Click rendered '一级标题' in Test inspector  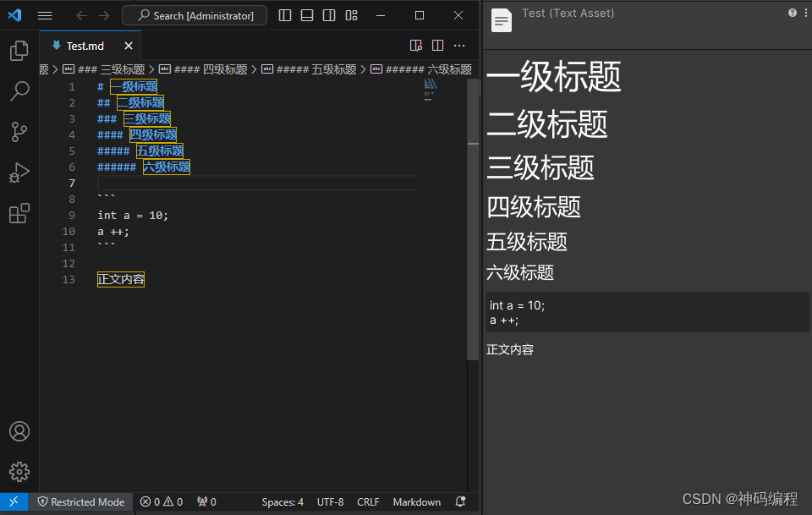click(x=553, y=76)
